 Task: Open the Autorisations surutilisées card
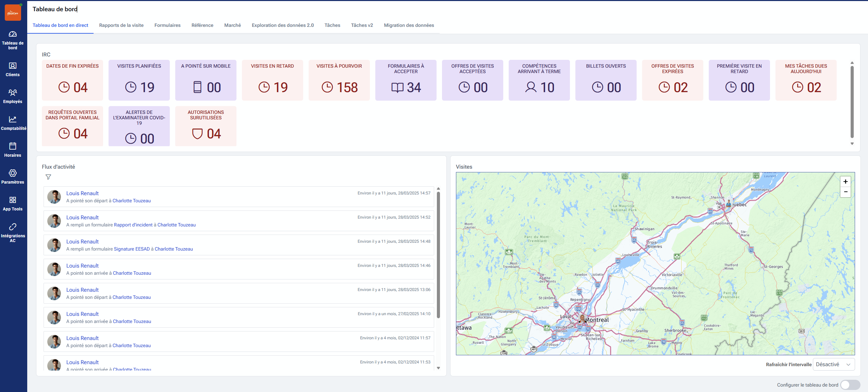[x=206, y=126]
